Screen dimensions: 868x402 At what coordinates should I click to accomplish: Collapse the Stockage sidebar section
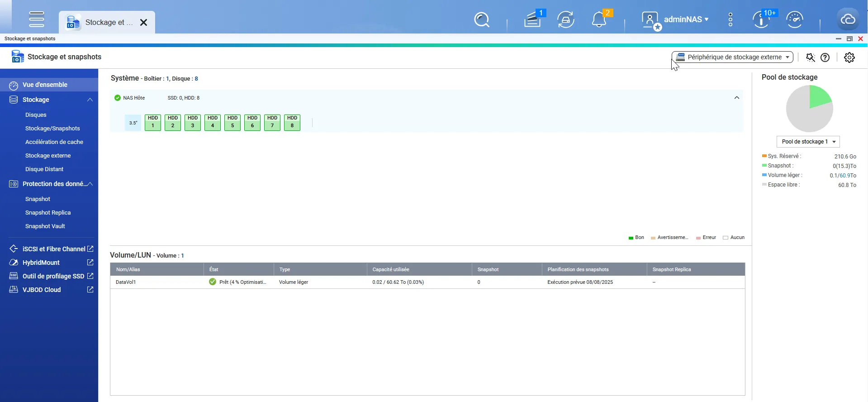[x=90, y=100]
